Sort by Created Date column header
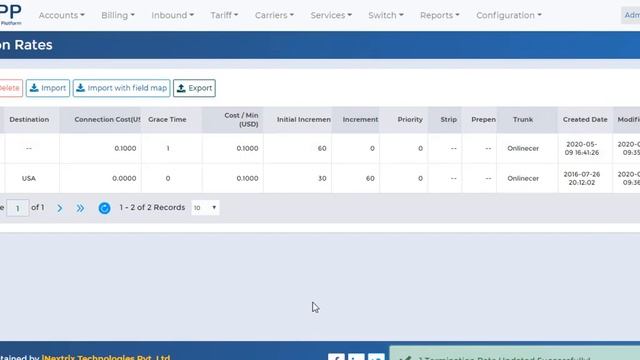The height and width of the screenshot is (360, 640). coord(585,120)
